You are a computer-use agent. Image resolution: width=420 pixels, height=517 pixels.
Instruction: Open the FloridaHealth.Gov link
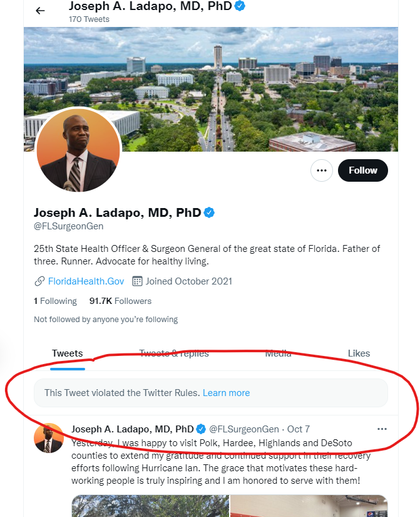86,281
